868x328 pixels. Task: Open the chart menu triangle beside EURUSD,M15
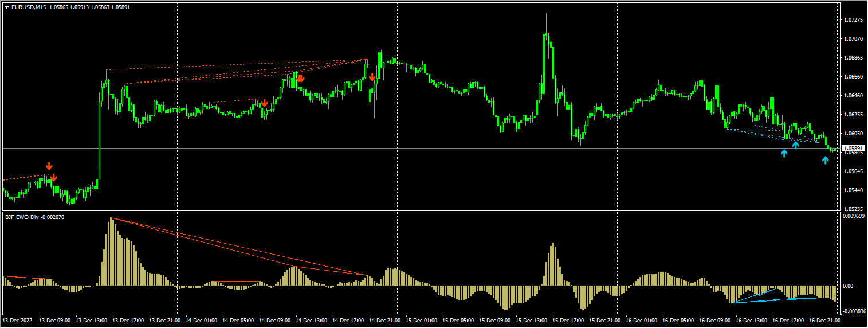click(x=6, y=7)
